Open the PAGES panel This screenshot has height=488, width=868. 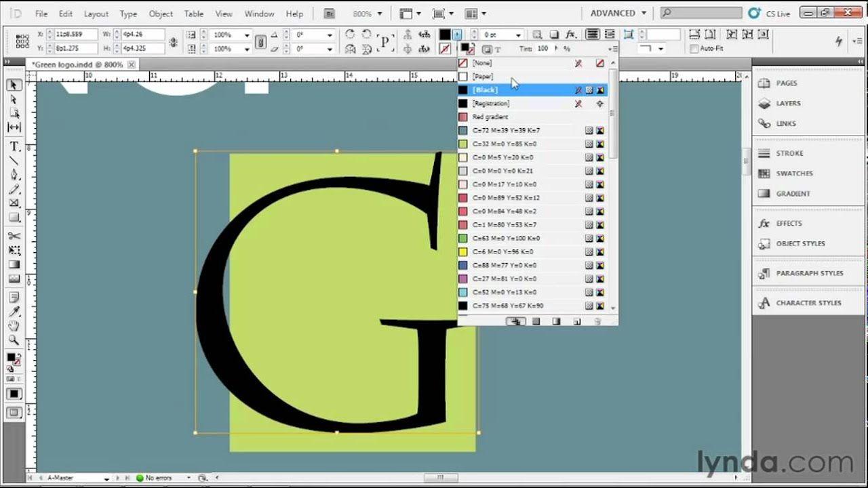click(x=787, y=83)
